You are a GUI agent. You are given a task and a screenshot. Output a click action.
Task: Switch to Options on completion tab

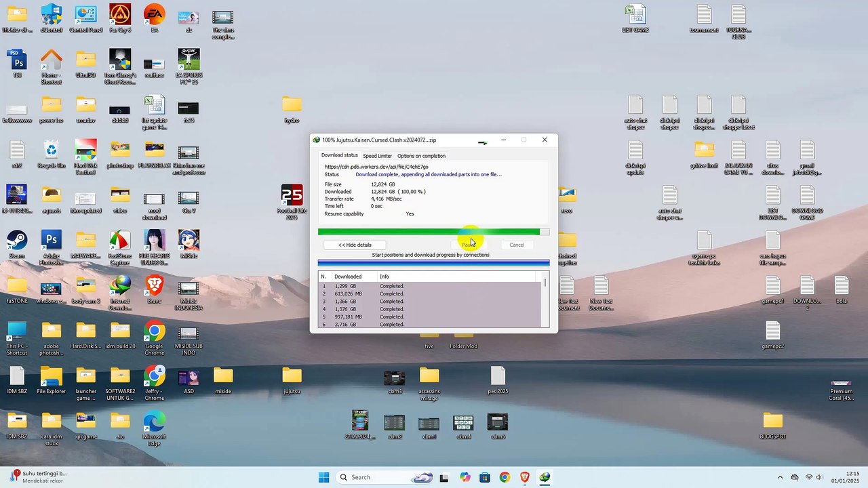421,156
